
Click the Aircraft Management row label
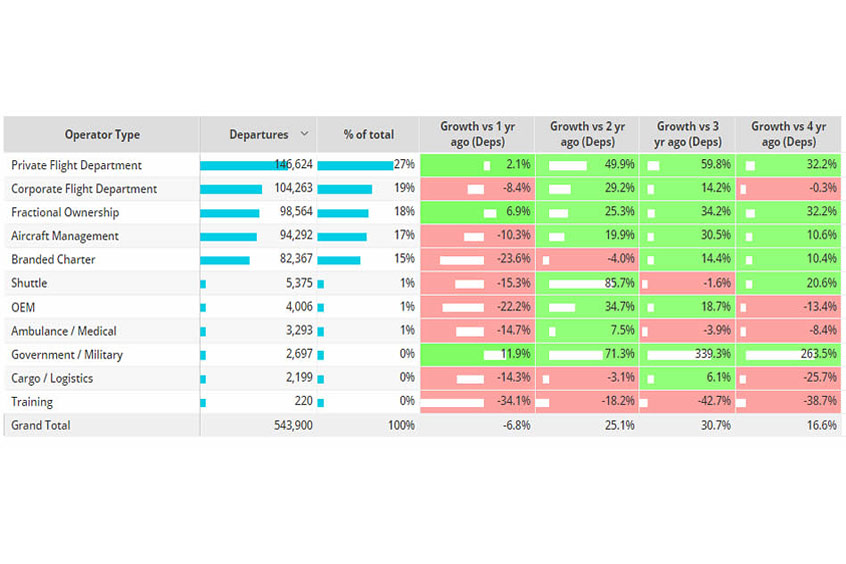[x=65, y=236]
